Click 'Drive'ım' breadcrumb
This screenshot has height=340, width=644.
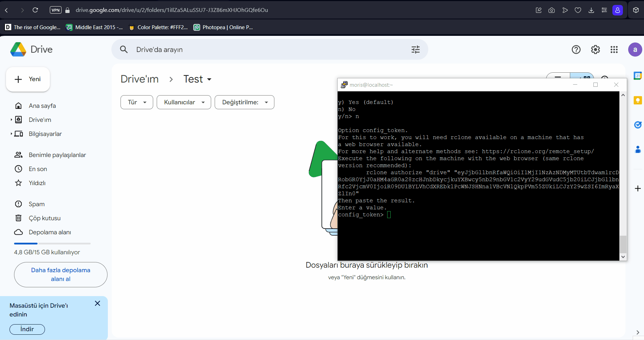pos(139,79)
